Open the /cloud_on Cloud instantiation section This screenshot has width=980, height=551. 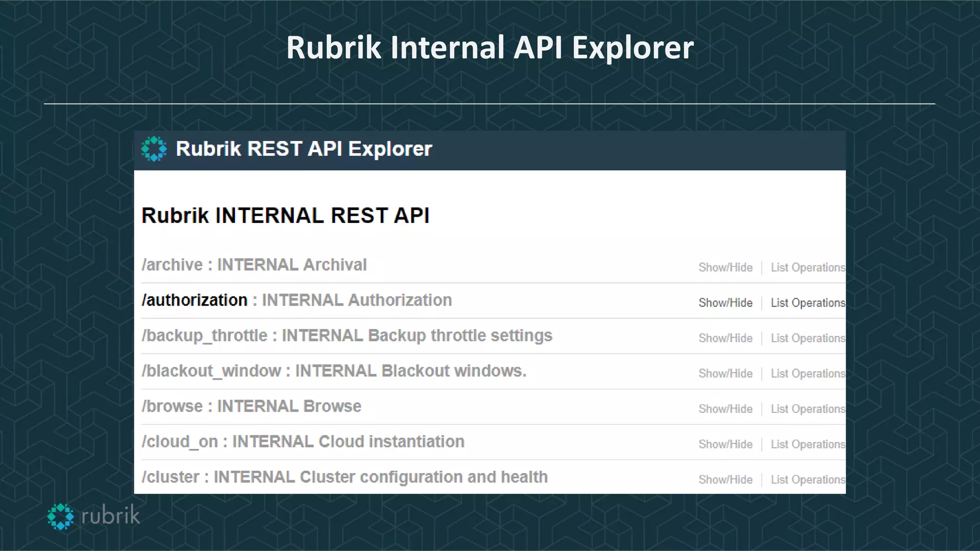pos(303,442)
